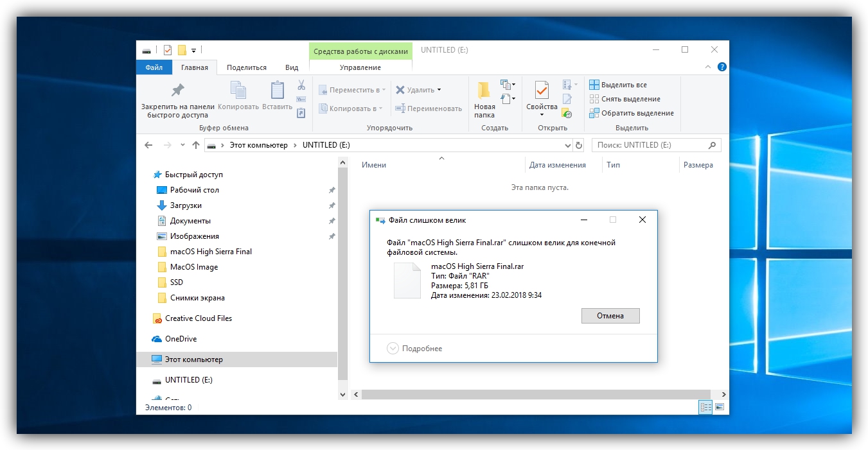The width and height of the screenshot is (868, 450).
Task: Open the MacOS Image folder in the sidebar
Action: 194,267
